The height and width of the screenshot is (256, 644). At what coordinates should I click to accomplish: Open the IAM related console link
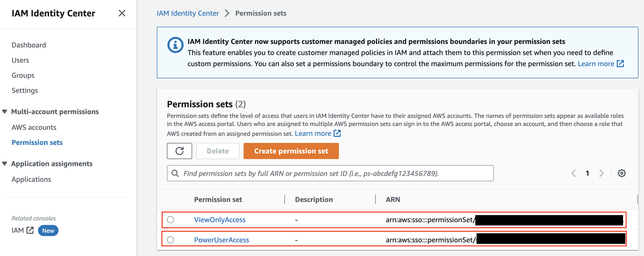(x=18, y=230)
